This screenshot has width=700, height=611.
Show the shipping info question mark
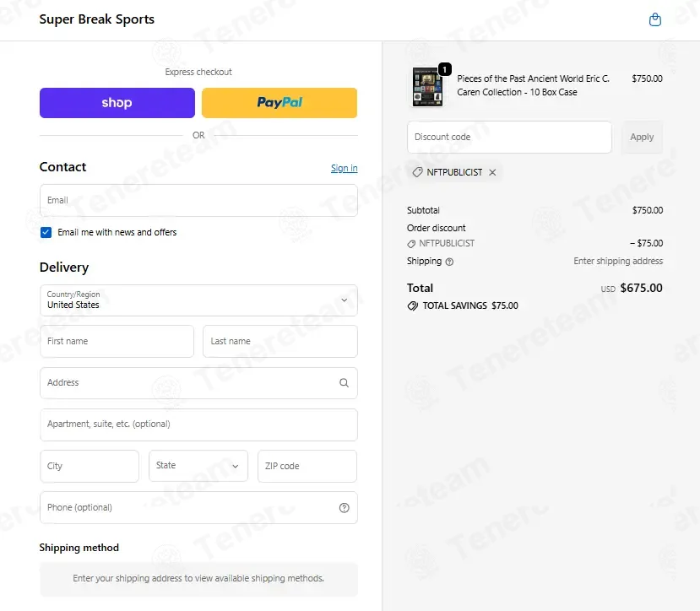[449, 262]
